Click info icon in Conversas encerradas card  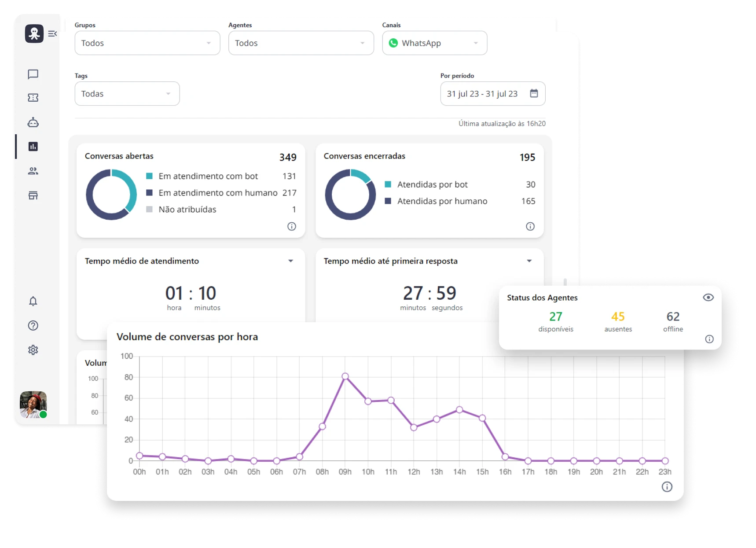[x=530, y=226]
